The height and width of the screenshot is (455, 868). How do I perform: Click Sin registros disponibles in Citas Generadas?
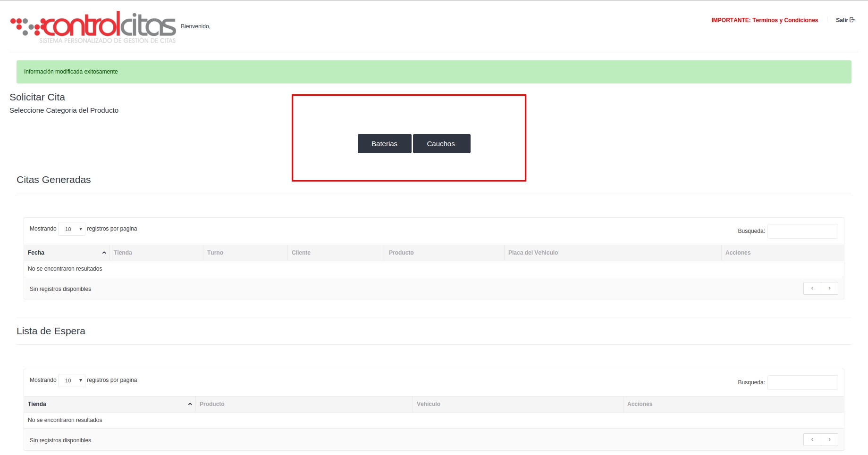coord(60,289)
